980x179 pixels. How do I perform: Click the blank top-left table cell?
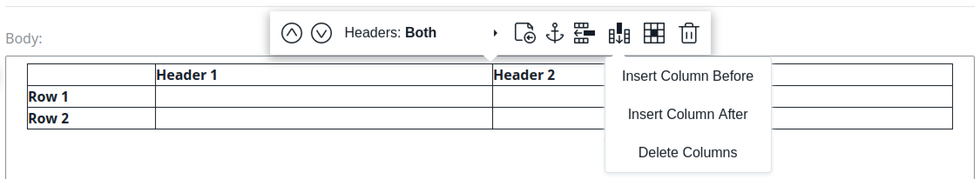(91, 75)
